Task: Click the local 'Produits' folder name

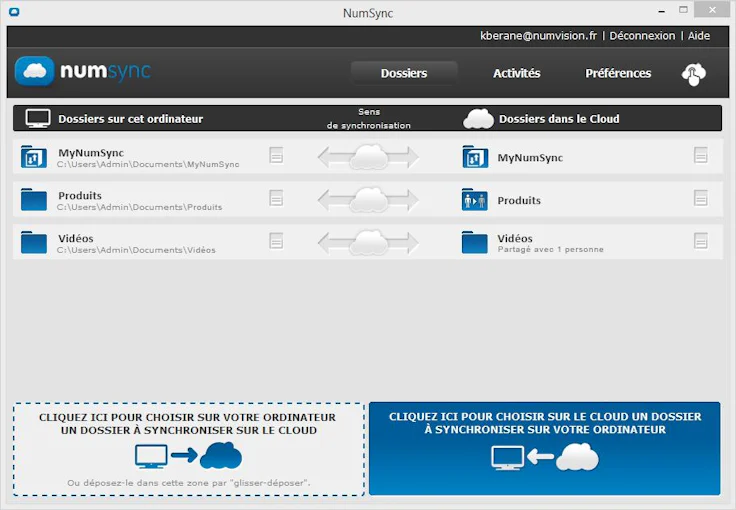Action: coord(80,196)
